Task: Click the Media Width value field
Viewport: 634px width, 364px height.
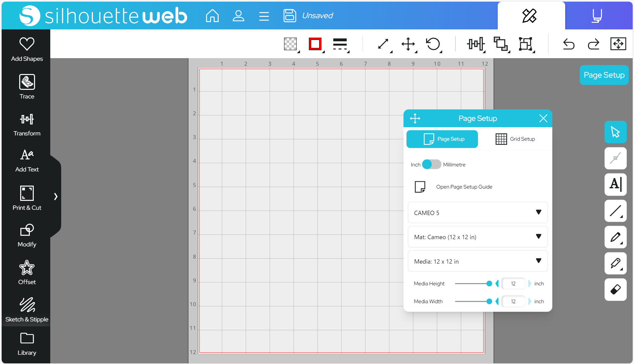Action: [513, 301]
